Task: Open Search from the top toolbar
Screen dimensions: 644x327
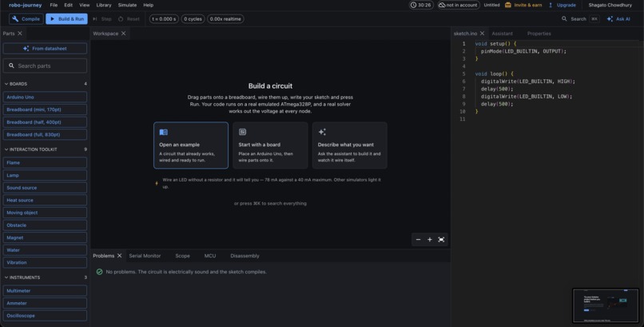Action: pyautogui.click(x=580, y=19)
